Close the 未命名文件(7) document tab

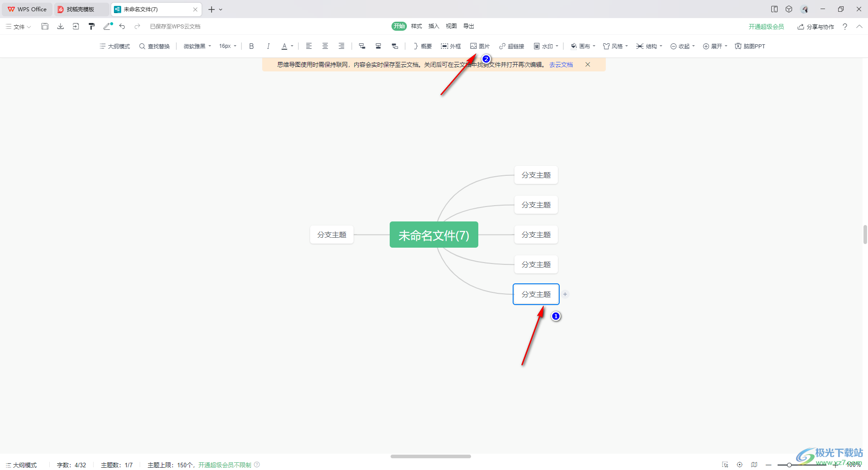(x=195, y=9)
